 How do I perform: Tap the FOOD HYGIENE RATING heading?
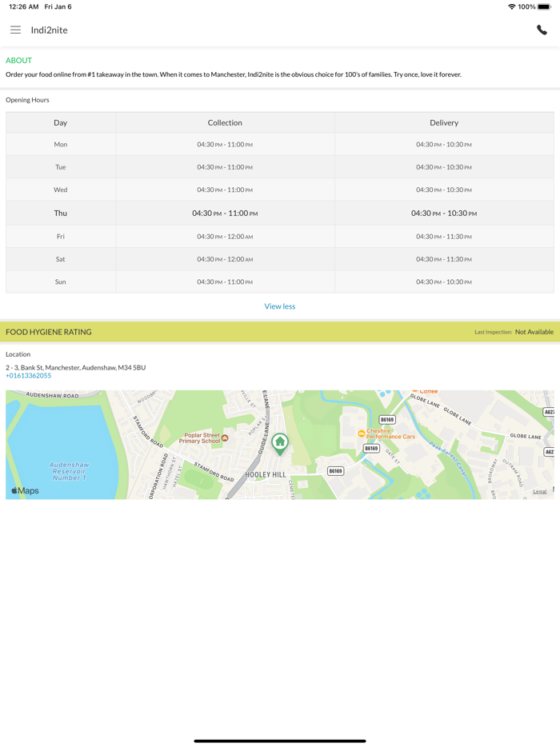[x=49, y=332]
